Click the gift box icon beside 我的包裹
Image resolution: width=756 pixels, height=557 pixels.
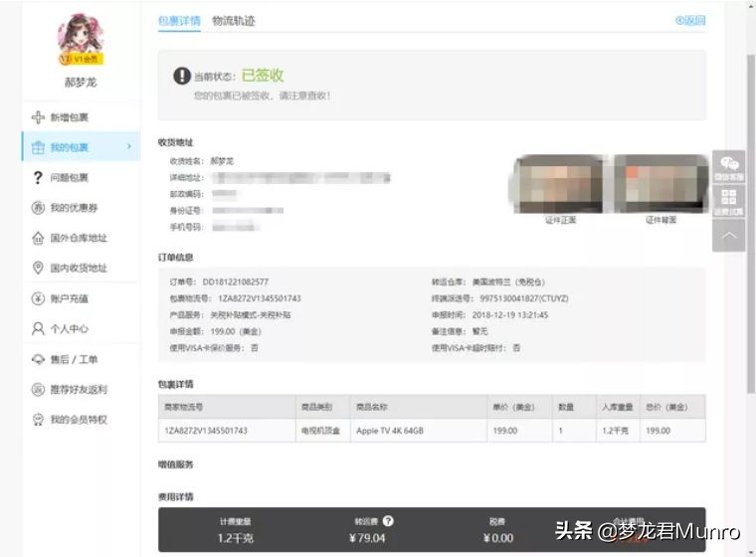(38, 147)
